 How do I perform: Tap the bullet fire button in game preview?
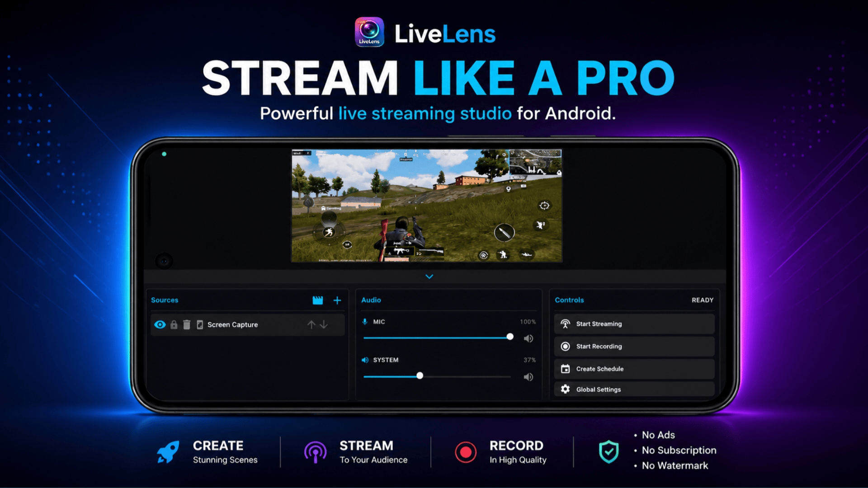point(504,233)
